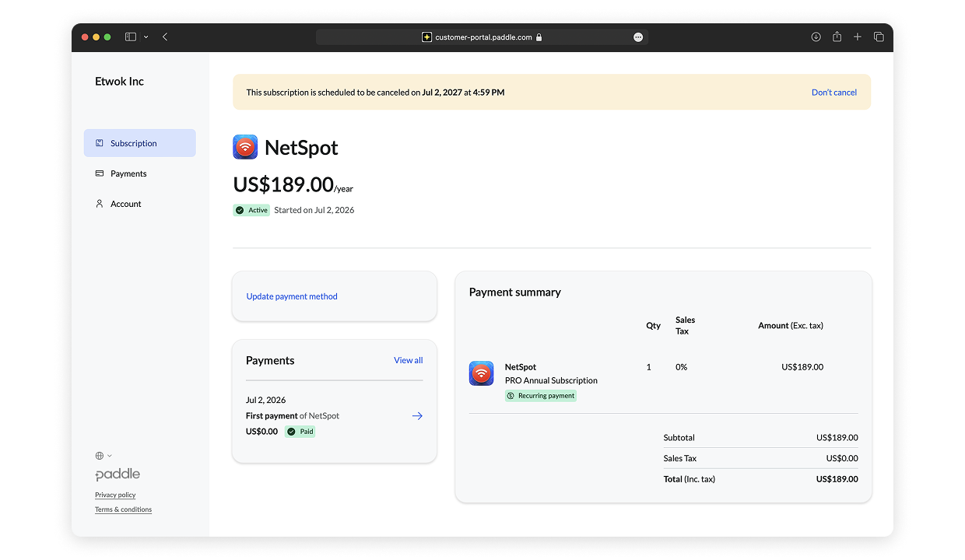This screenshot has width=965, height=560.
Task: Expand the sidebar options chevron in toolbar
Action: pyautogui.click(x=146, y=37)
